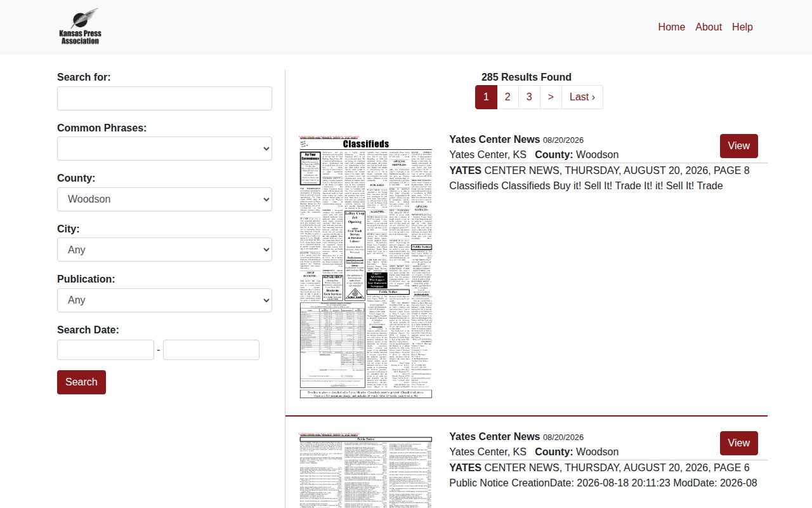Image resolution: width=812 pixels, height=508 pixels.
Task: Expand the City dropdown
Action: (164, 250)
